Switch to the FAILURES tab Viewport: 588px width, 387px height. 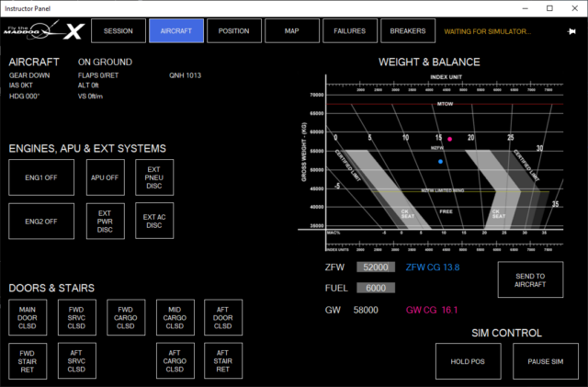pos(349,31)
